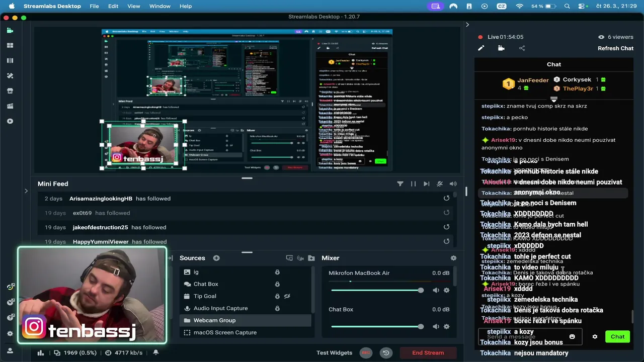Expand the left panel chevron near Mini Feed

point(26,191)
